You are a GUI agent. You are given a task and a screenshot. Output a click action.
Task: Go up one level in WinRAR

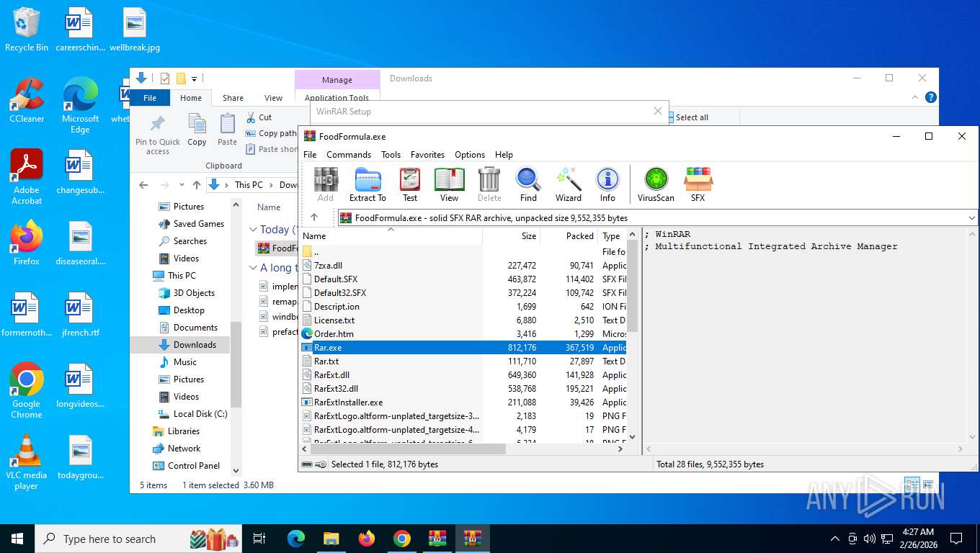(314, 217)
